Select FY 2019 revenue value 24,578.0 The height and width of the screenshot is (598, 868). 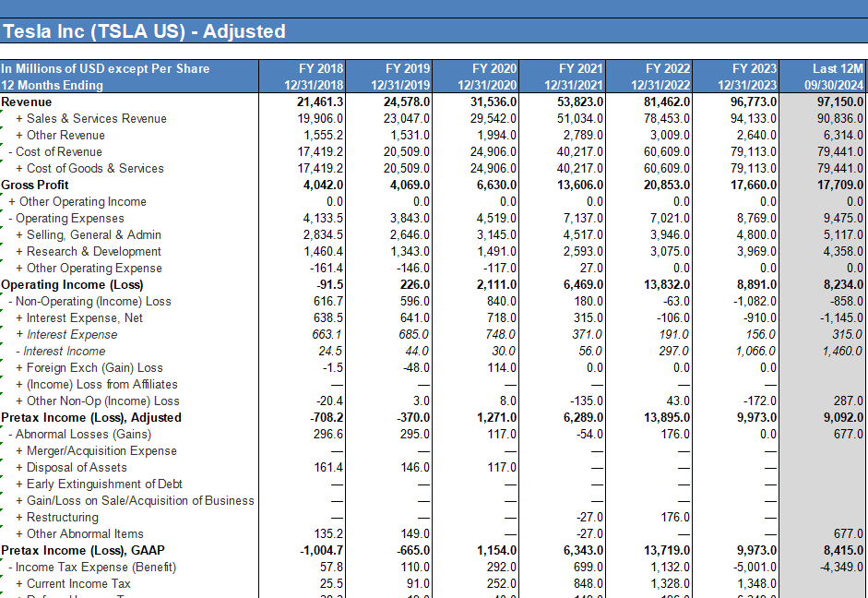407,102
